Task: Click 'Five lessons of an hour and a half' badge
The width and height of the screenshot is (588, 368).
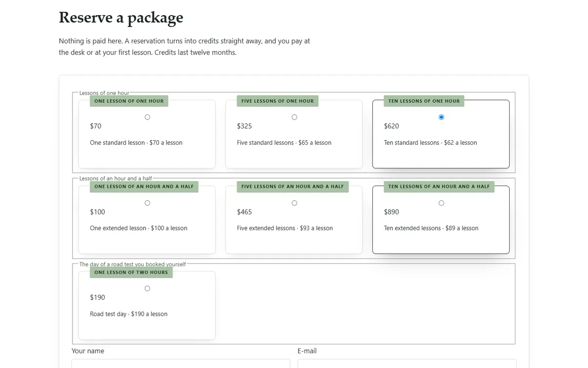Action: pos(293,186)
